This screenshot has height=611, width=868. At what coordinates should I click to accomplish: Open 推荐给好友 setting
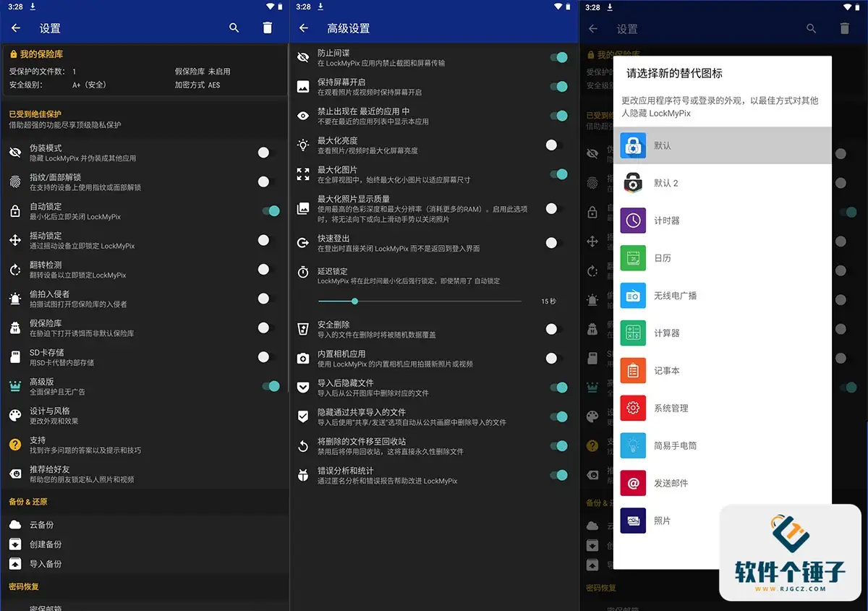pos(145,474)
